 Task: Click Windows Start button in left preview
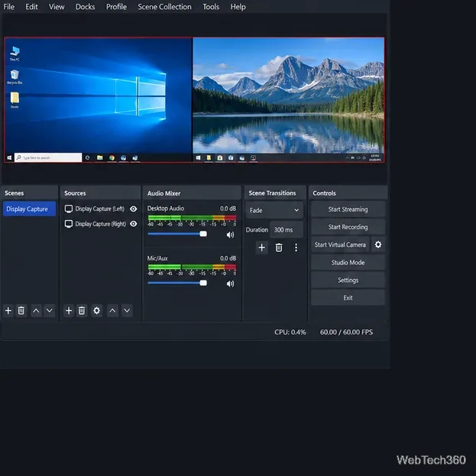9,157
